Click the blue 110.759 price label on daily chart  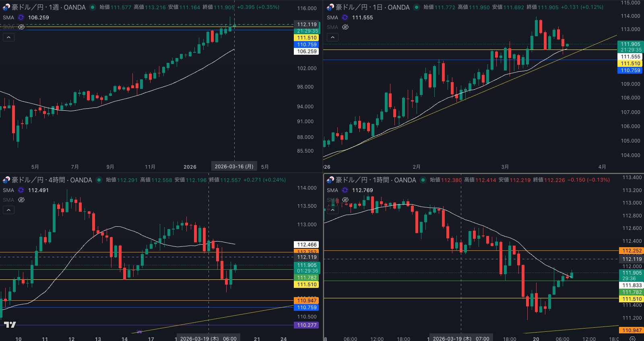pyautogui.click(x=630, y=70)
